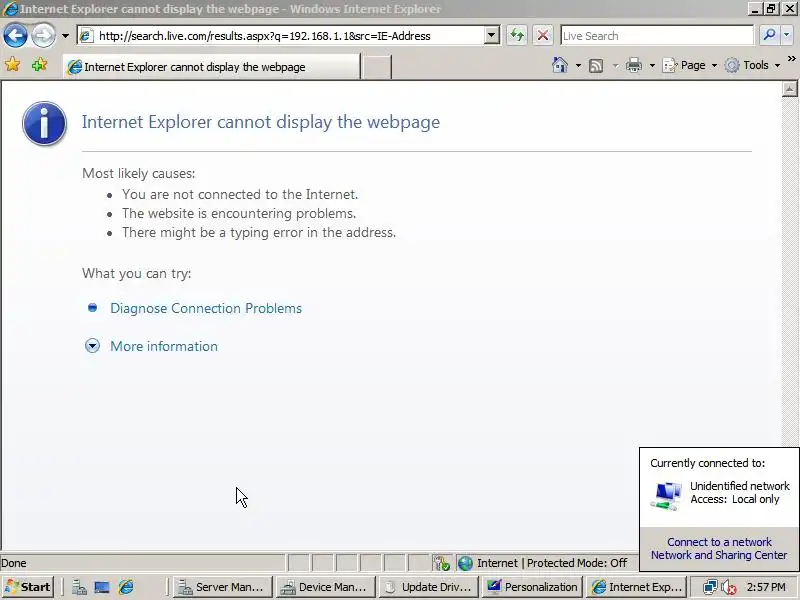Expand the Print options dropdown arrow

click(652, 65)
